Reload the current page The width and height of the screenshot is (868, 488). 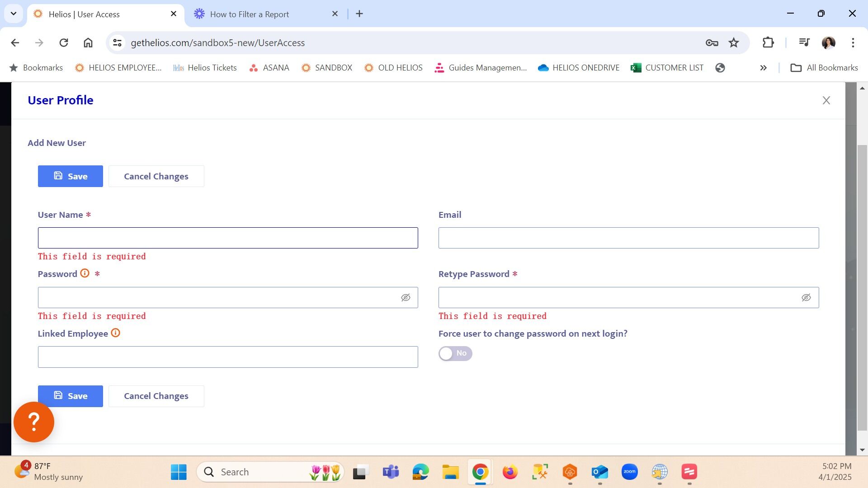64,43
